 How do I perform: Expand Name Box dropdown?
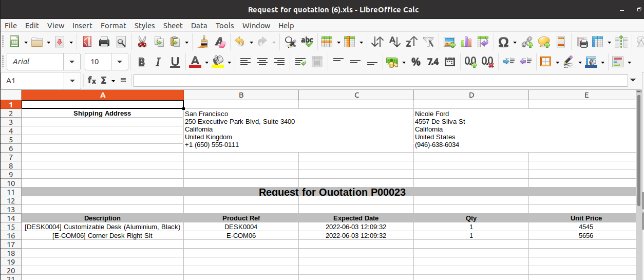(x=71, y=81)
